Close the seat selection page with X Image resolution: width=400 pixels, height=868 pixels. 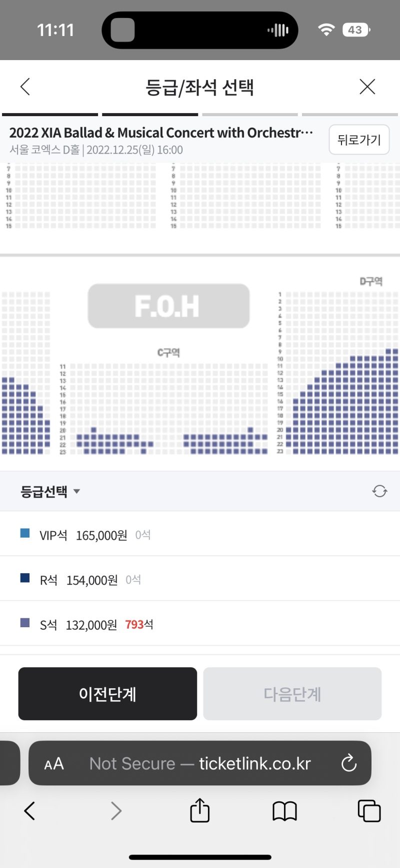click(367, 87)
